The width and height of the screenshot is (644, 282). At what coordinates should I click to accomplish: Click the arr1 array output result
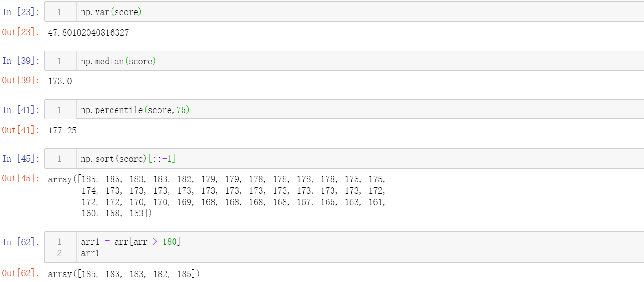124,274
